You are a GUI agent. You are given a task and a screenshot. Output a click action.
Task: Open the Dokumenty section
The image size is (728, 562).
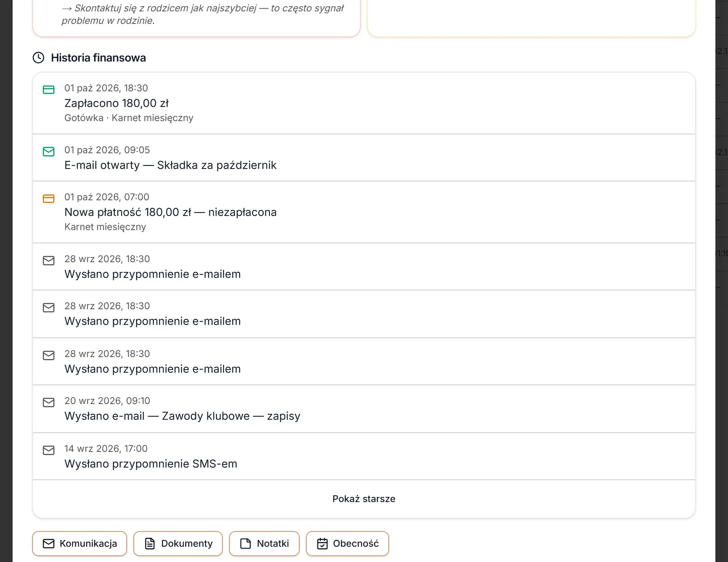[x=178, y=543]
